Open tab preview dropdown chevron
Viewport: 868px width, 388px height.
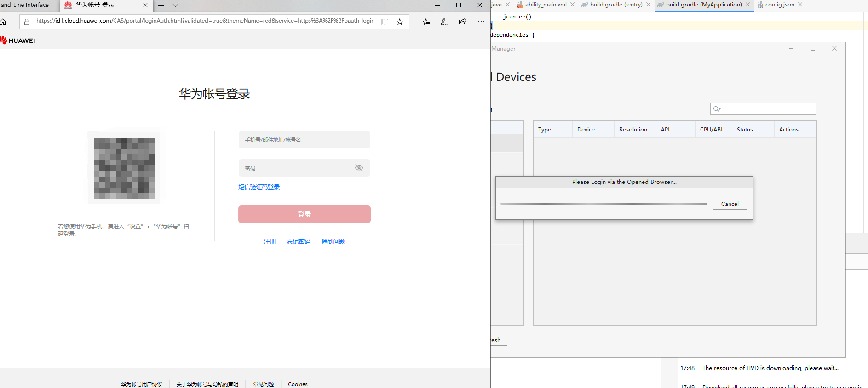click(x=175, y=5)
